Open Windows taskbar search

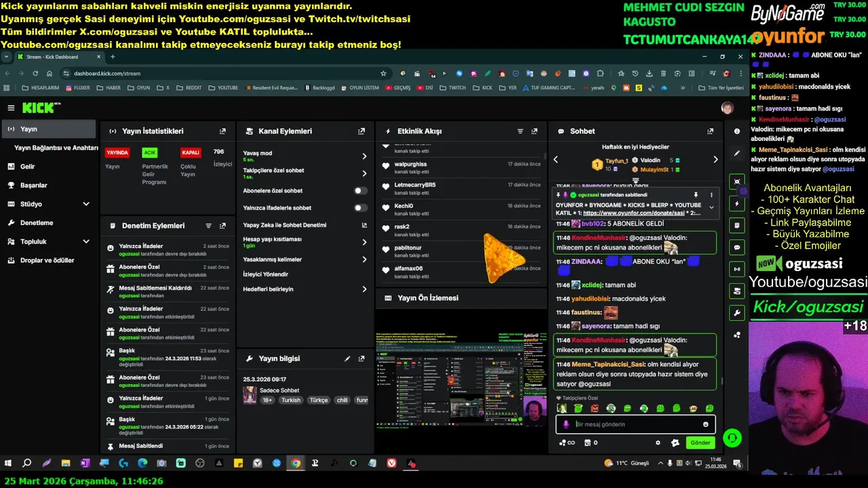coord(27,463)
